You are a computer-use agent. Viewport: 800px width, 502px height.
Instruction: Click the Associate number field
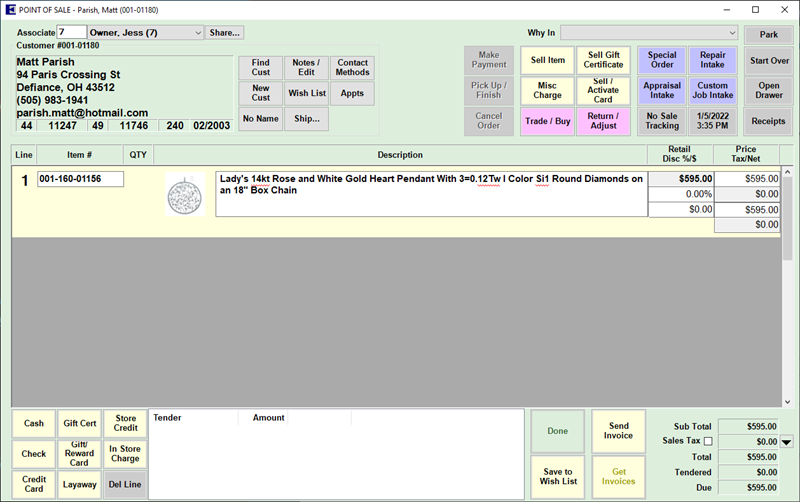click(x=71, y=33)
